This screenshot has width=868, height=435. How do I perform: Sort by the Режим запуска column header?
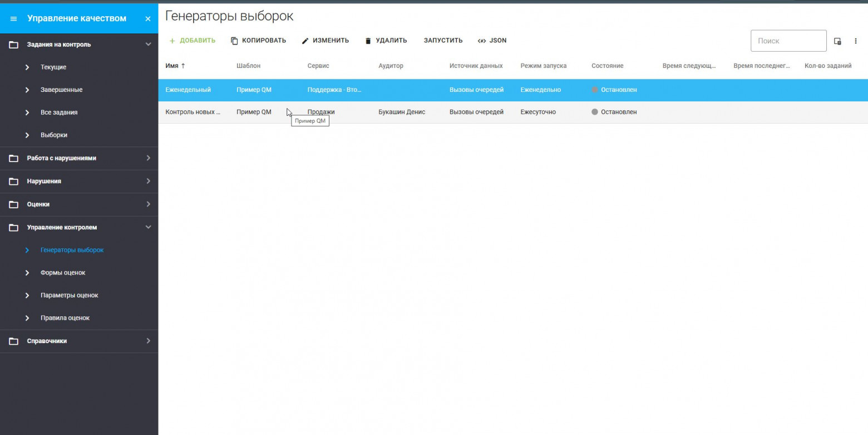tap(543, 66)
